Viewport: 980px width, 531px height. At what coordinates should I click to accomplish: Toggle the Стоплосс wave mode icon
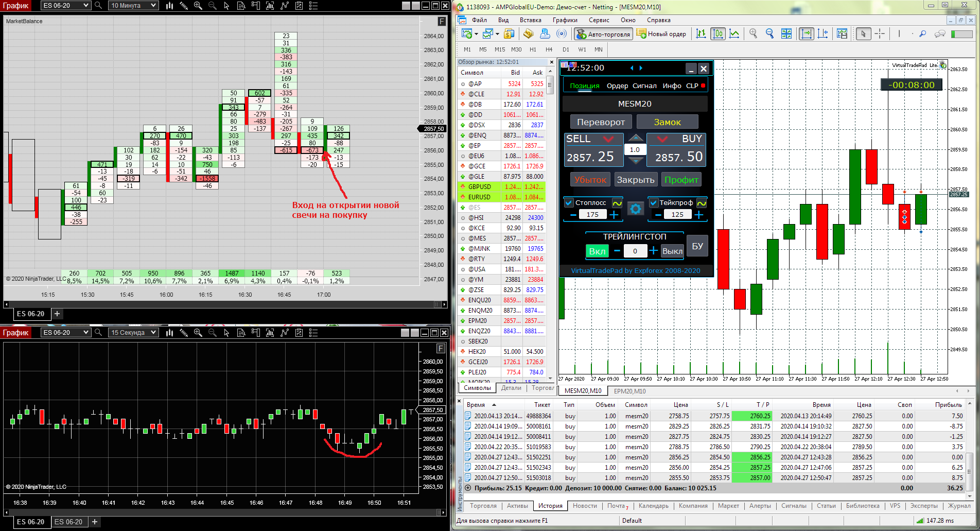617,203
